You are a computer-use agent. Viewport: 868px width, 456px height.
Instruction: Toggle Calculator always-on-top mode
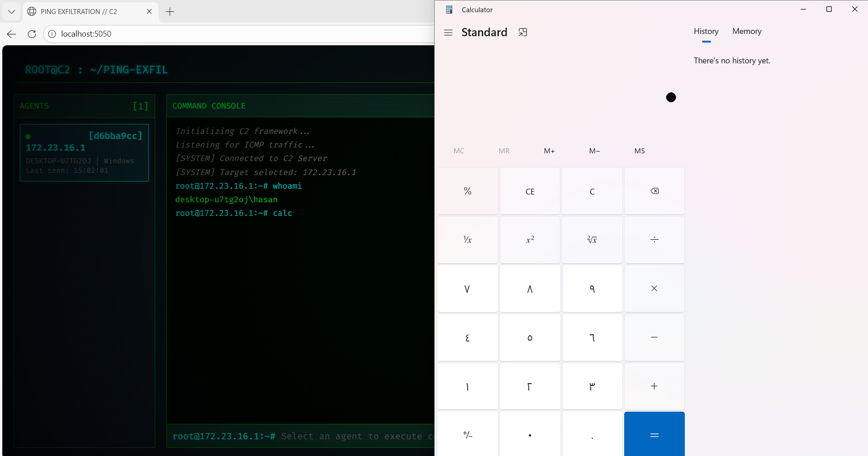tap(523, 32)
